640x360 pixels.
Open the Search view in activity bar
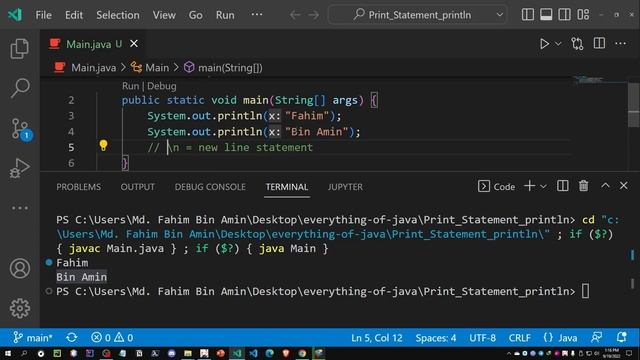(20, 88)
